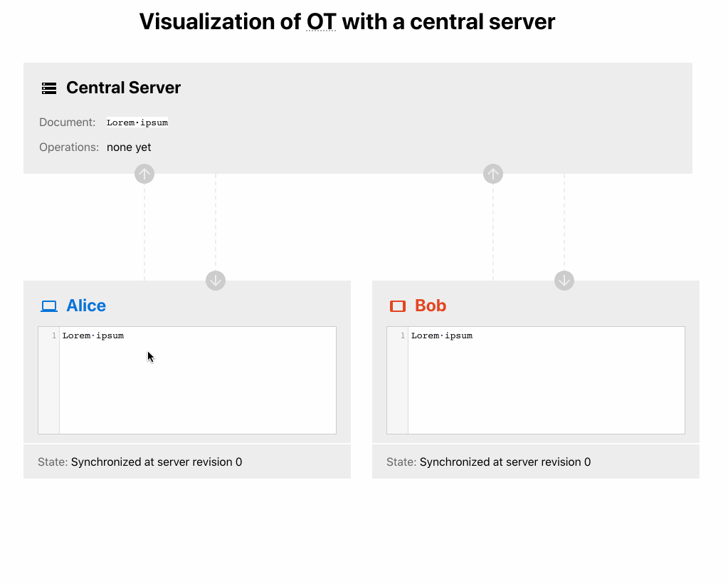Click the line number 1 in Bob's gutter
This screenshot has width=728, height=584.
(x=403, y=335)
